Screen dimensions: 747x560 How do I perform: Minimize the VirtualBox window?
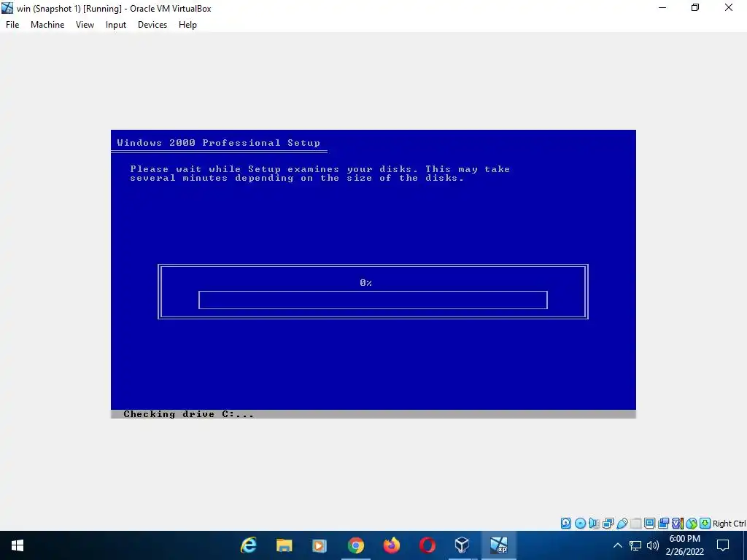[662, 7]
